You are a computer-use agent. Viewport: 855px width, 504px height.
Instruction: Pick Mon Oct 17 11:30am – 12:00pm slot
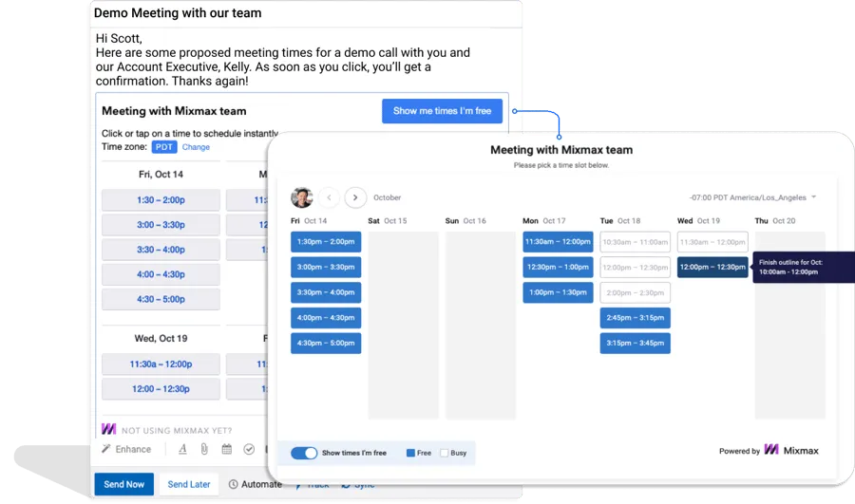pyautogui.click(x=558, y=241)
